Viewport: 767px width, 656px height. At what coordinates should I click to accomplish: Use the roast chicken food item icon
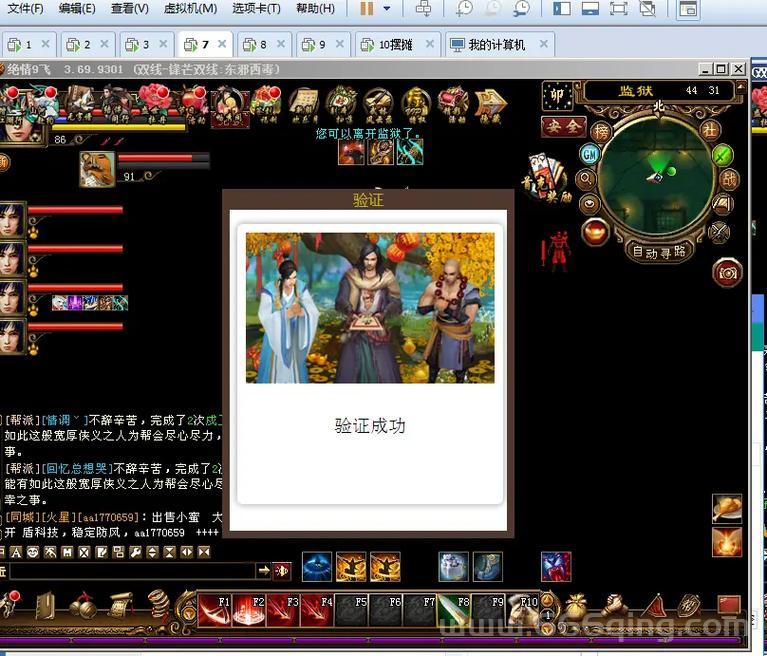[727, 508]
